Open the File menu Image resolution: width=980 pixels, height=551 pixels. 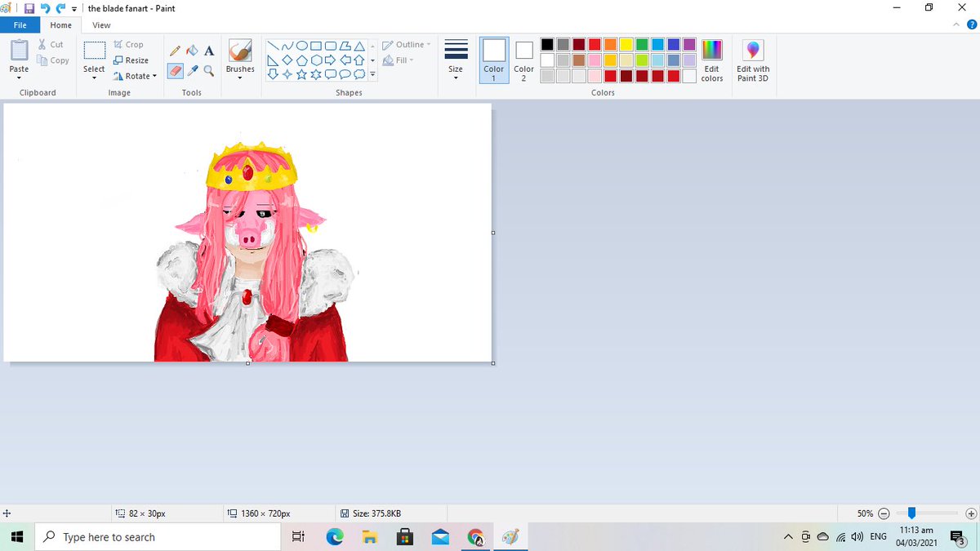point(20,25)
